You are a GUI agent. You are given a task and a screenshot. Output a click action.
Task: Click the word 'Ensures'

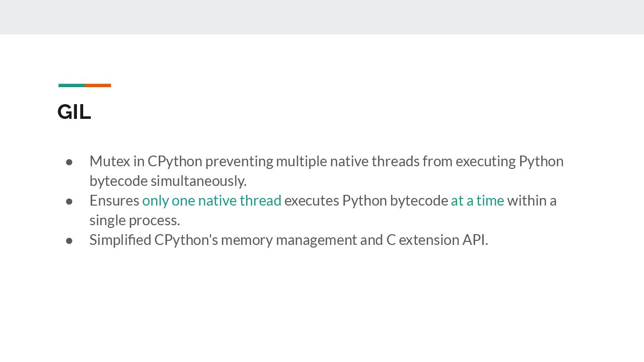[x=114, y=201]
